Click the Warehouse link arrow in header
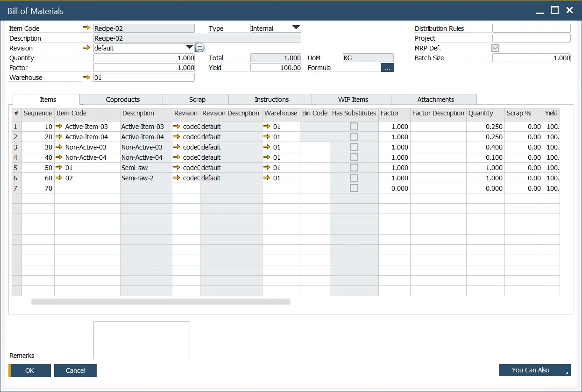The image size is (582, 392). [x=86, y=77]
